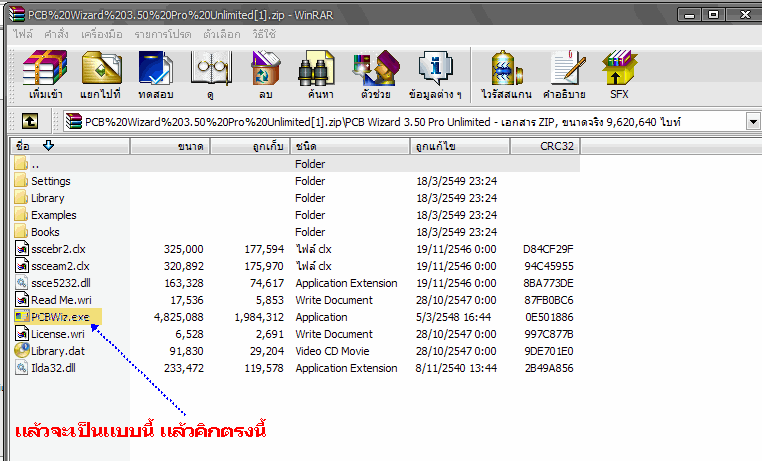This screenshot has width=762, height=461.
Task: Click the archive path address field
Action: click(404, 121)
